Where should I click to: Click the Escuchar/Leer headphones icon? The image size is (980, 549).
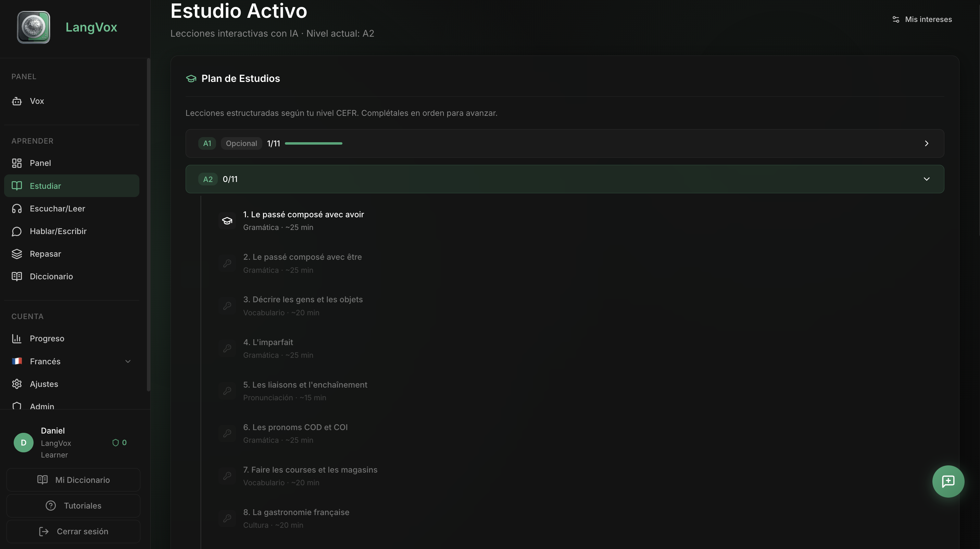click(17, 209)
